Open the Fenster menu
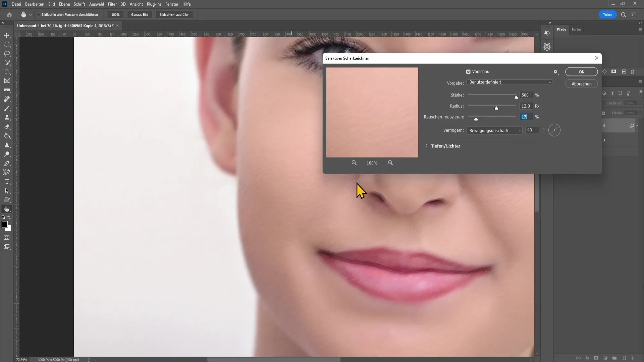Viewport: 644px width, 362px height. 172,4
